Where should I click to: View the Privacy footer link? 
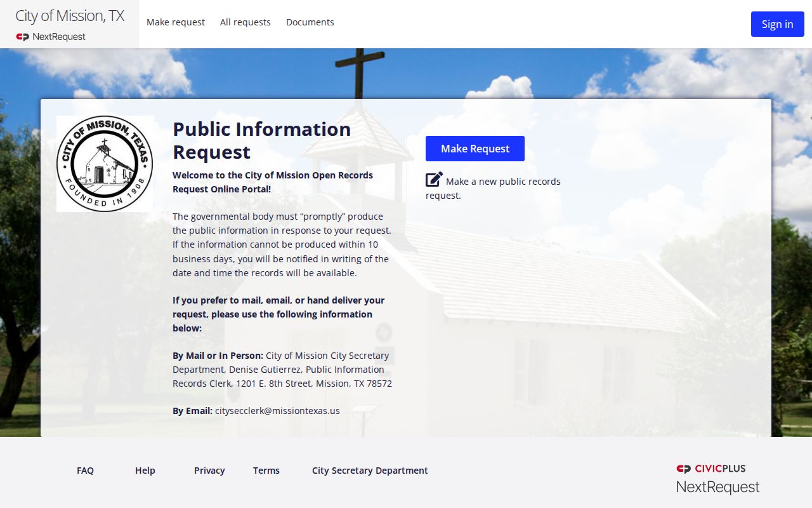click(209, 471)
